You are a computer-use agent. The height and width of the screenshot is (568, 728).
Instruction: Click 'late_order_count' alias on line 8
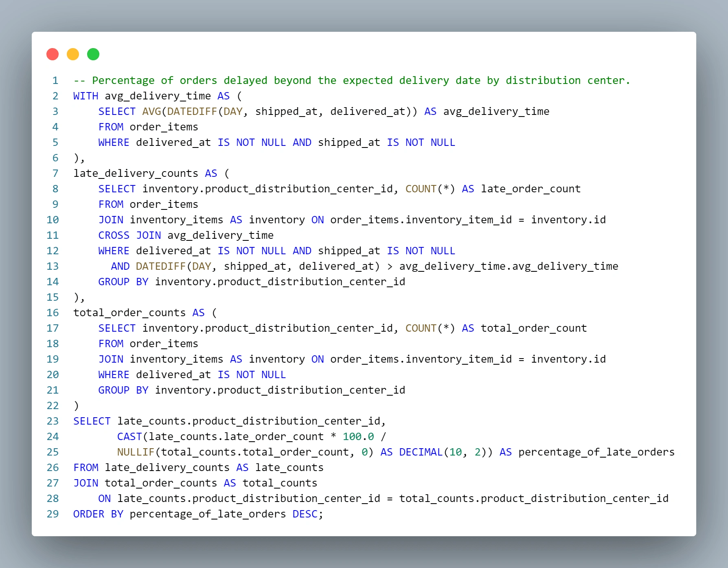tap(531, 189)
